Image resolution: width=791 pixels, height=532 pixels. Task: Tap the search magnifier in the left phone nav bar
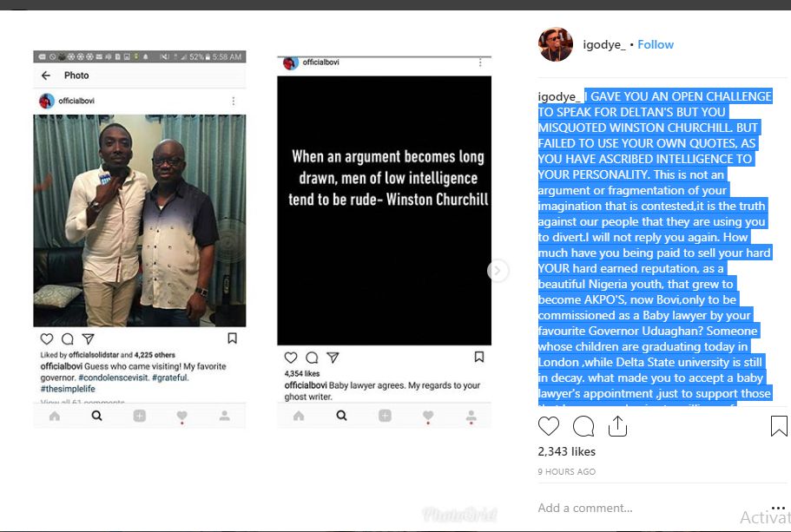[97, 416]
